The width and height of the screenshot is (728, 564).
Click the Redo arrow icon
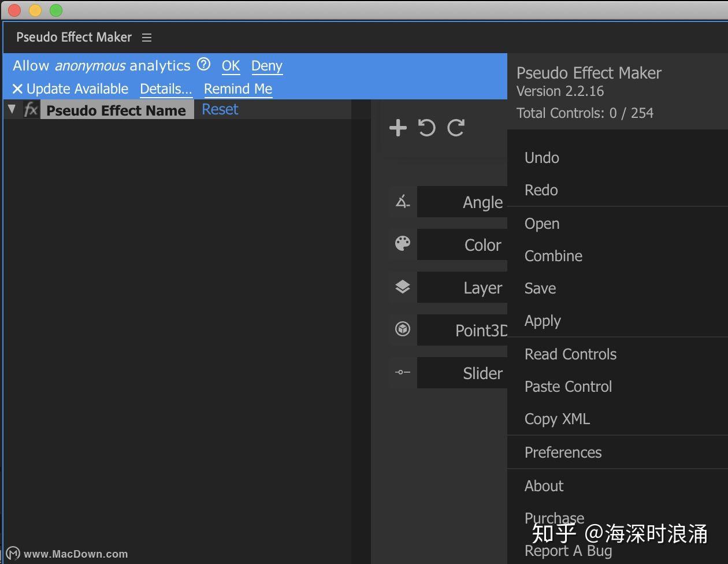456,128
